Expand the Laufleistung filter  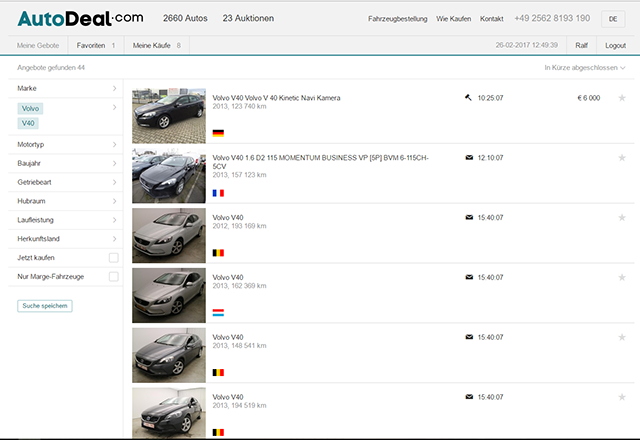coord(65,220)
